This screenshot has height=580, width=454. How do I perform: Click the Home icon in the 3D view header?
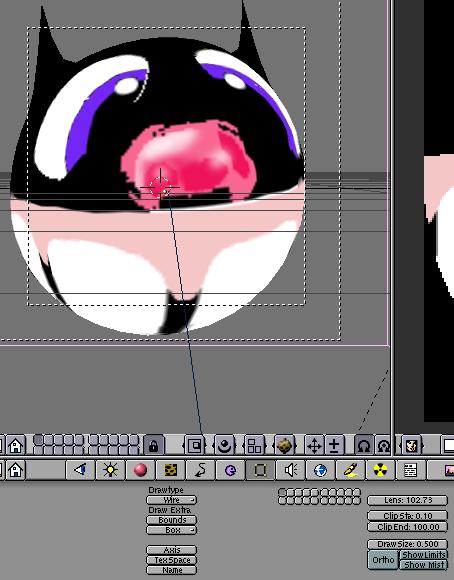16,445
